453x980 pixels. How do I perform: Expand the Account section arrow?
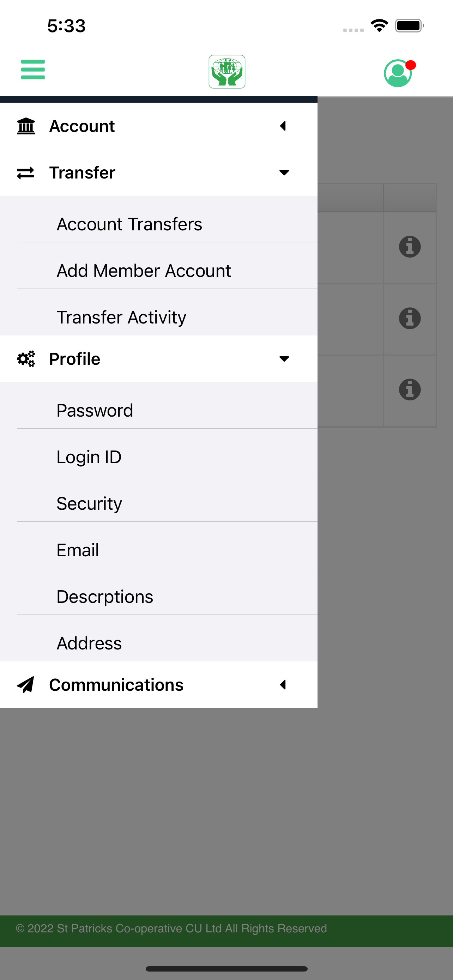283,126
